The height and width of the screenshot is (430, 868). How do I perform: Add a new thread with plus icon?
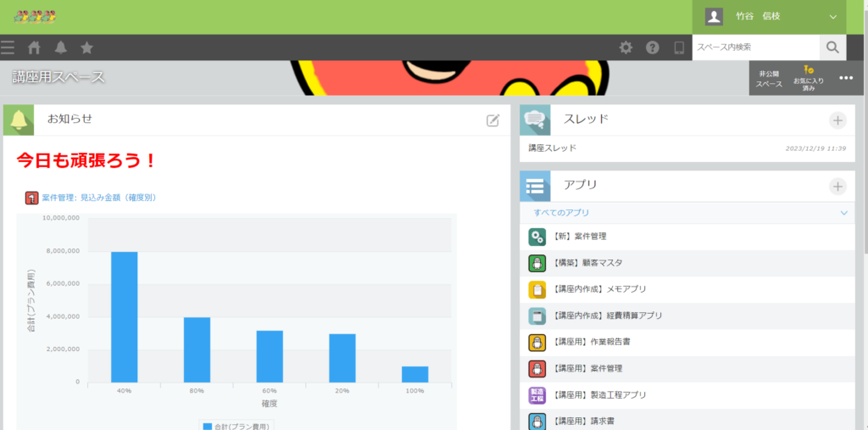point(837,120)
